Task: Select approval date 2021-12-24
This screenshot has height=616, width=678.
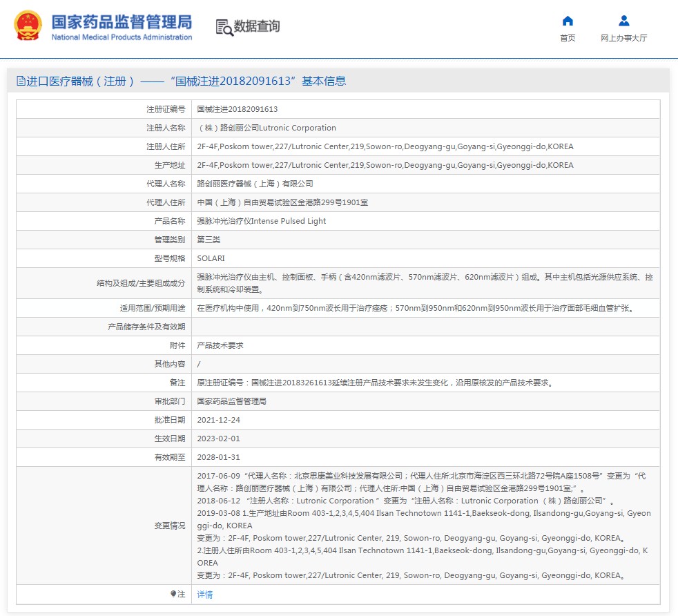Action: [x=218, y=420]
